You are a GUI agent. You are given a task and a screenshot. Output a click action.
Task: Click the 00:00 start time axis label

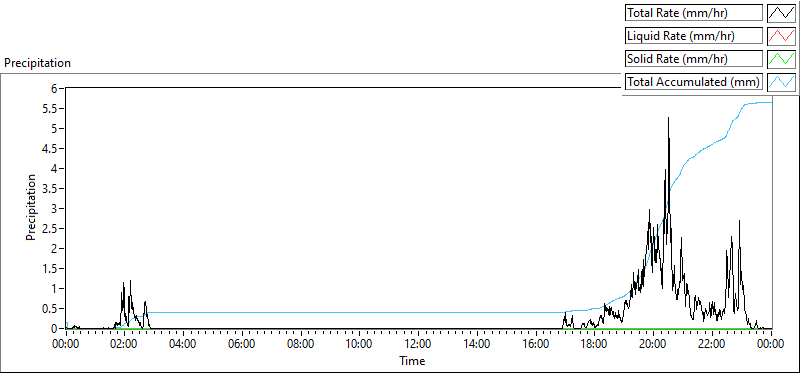pyautogui.click(x=66, y=343)
